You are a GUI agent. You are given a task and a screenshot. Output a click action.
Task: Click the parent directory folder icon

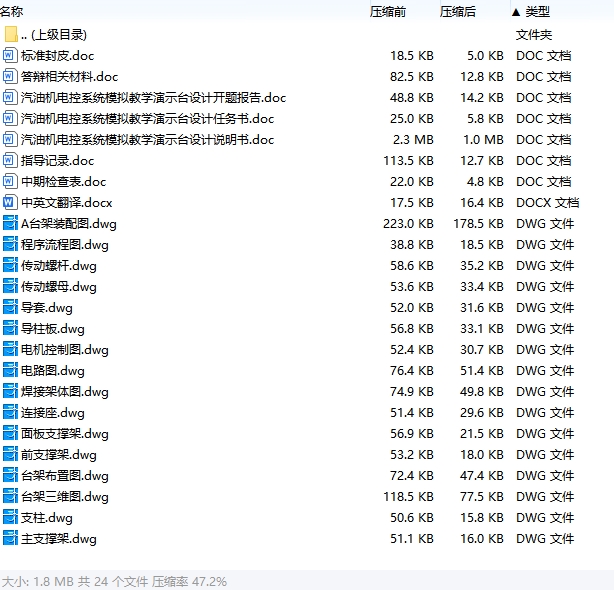11,34
